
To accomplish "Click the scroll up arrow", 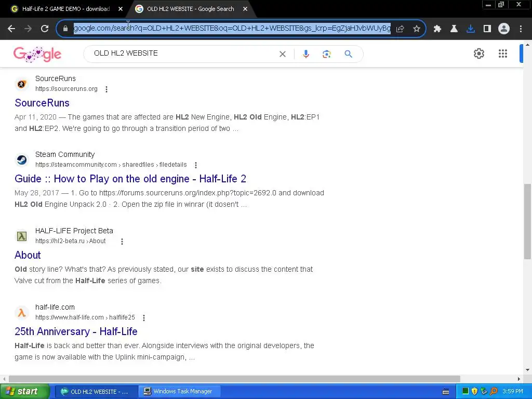I will pos(527,45).
